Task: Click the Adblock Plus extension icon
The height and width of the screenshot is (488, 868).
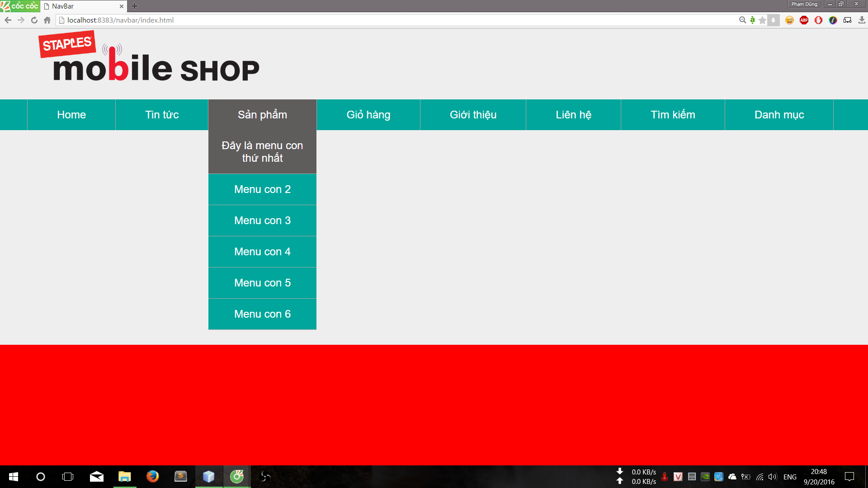Action: tap(804, 20)
